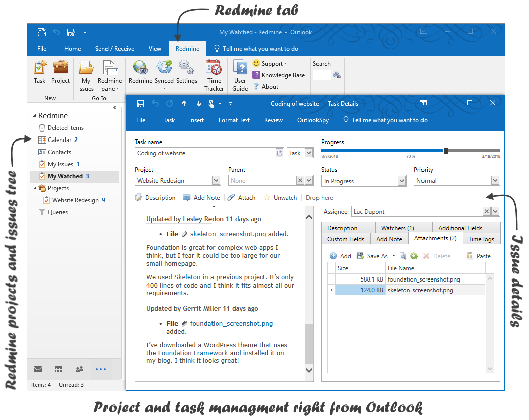This screenshot has width=529, height=420.
Task: Toggle the Redmine pane button
Action: click(110, 76)
